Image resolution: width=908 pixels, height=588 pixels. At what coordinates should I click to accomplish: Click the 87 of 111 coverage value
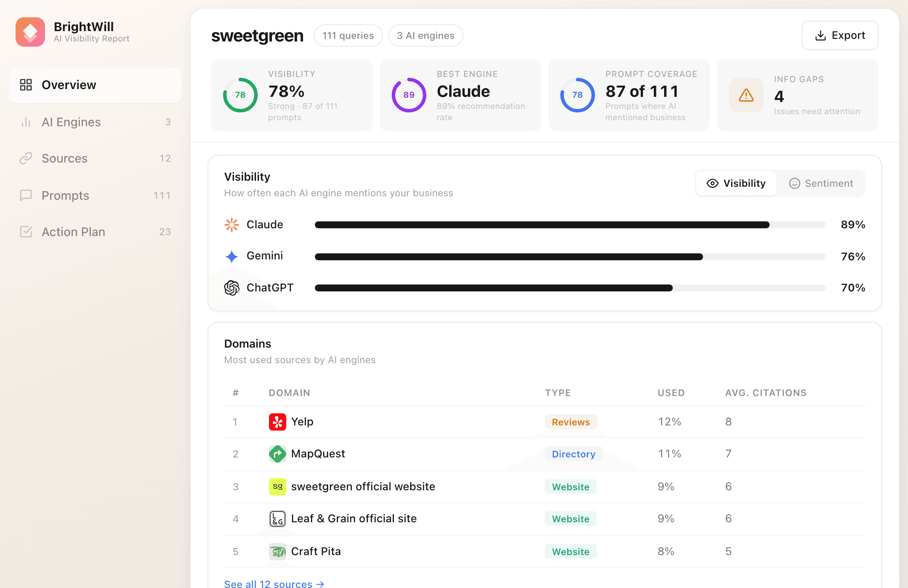pos(642,92)
